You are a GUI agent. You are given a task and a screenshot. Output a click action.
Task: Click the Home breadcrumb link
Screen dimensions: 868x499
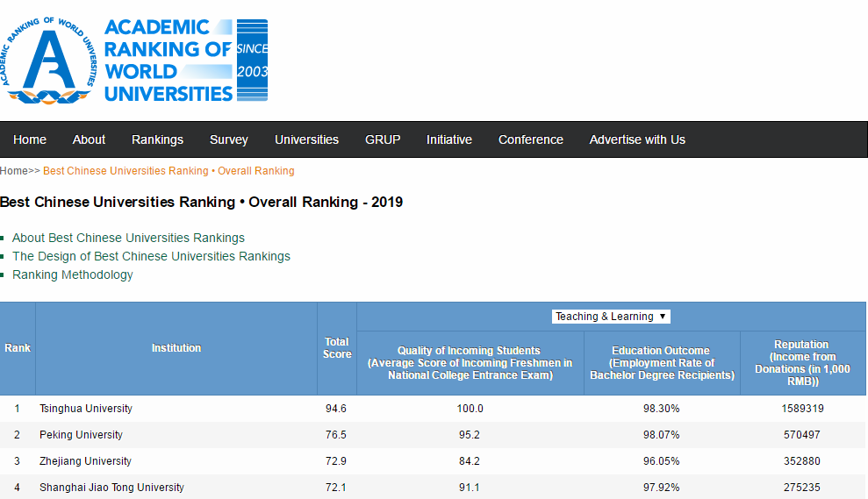pyautogui.click(x=13, y=171)
